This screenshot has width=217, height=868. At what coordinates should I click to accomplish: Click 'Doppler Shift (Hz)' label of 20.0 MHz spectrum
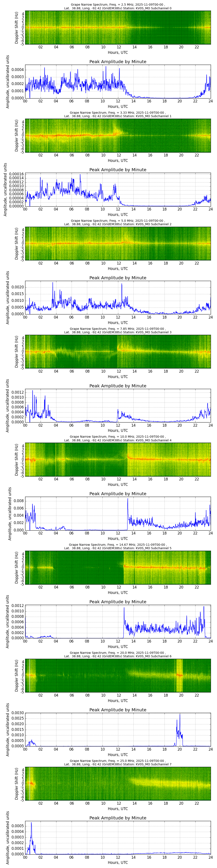[17, 676]
